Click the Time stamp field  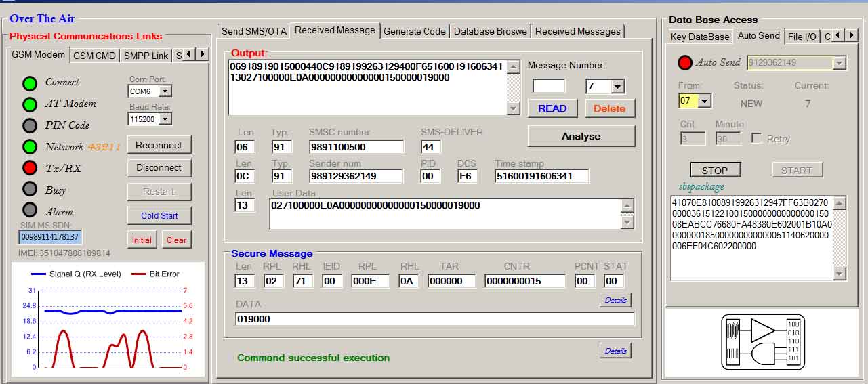(x=541, y=176)
